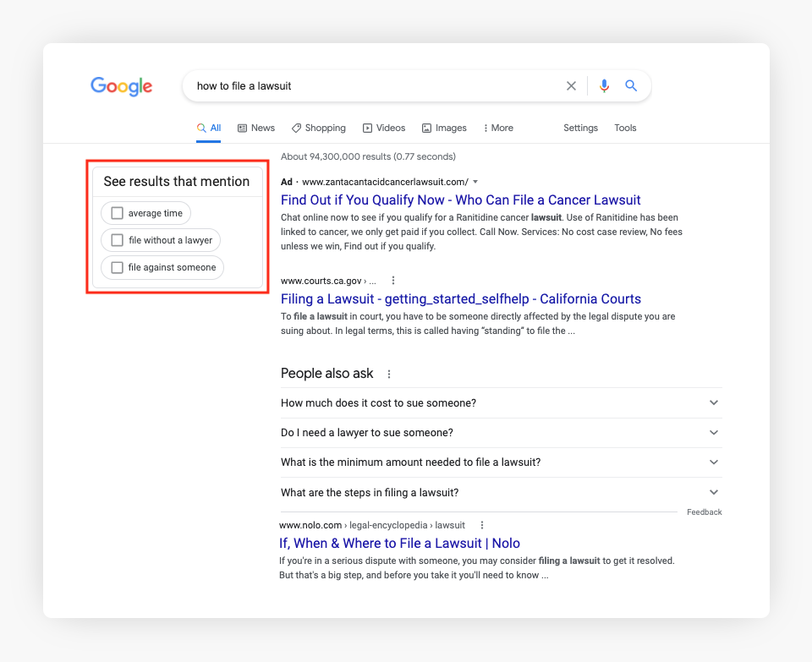
Task: Switch to the News tab
Action: tap(256, 129)
